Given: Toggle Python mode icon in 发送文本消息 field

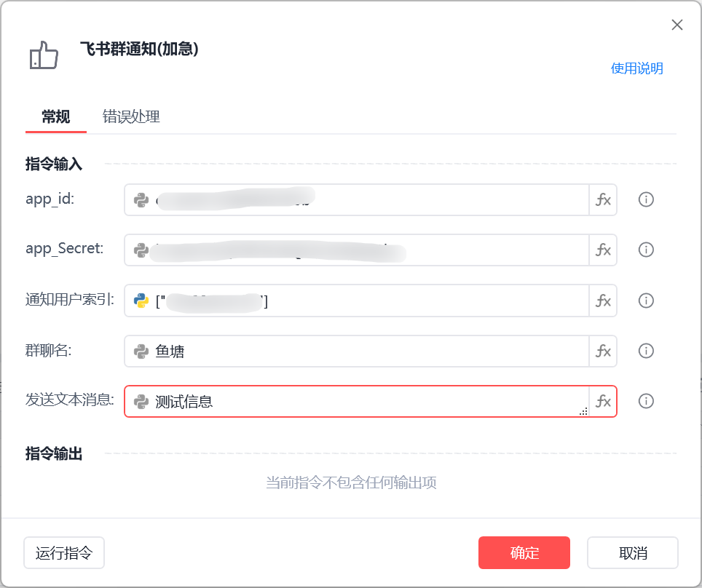Looking at the screenshot, I should click(x=141, y=401).
